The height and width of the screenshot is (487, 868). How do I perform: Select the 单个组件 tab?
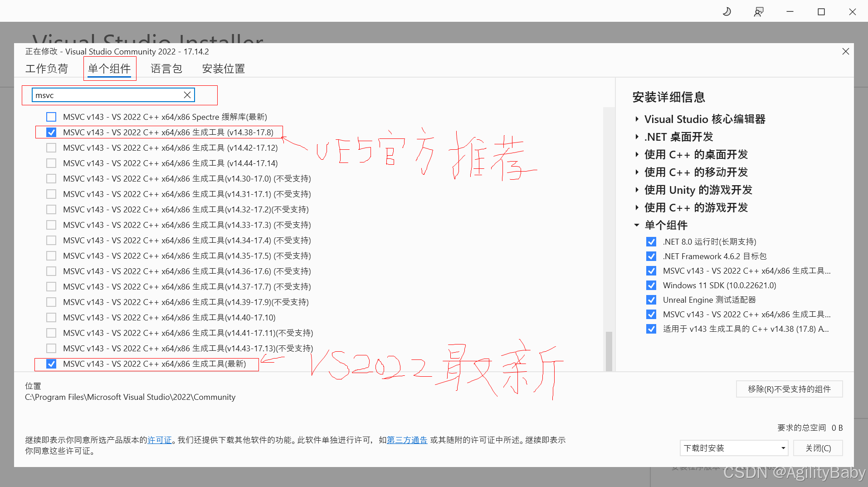pos(109,69)
